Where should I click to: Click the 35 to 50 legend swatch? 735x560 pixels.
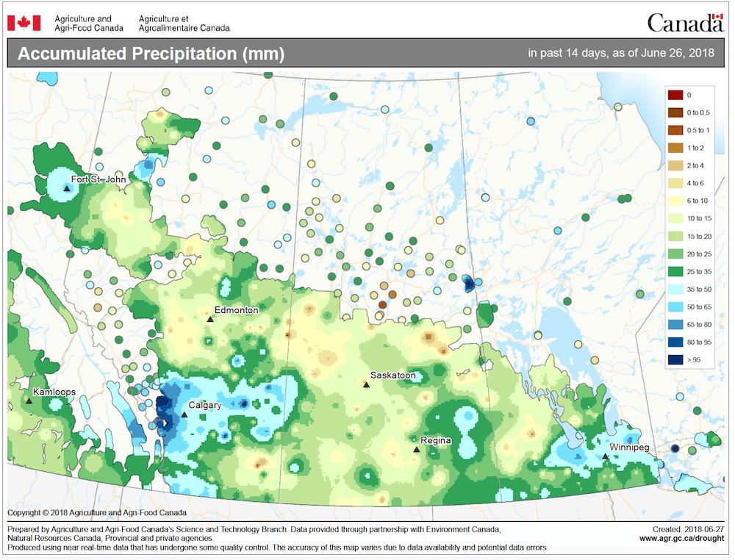pyautogui.click(x=675, y=289)
